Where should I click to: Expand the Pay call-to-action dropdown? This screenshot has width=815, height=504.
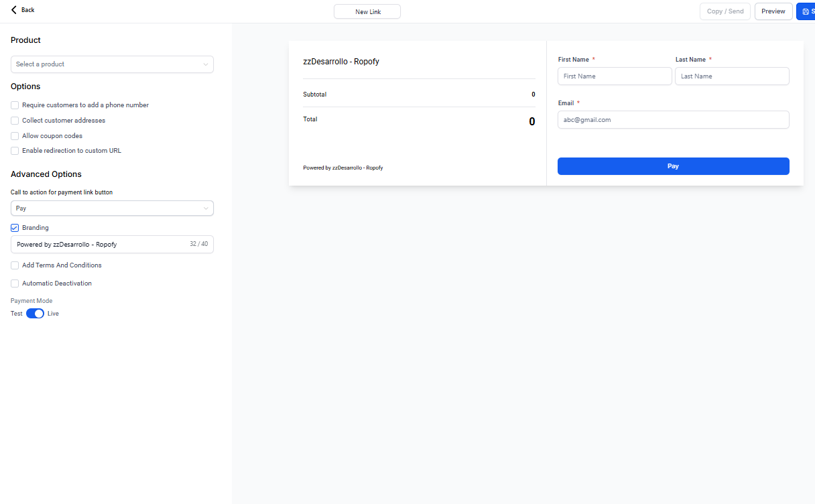click(x=112, y=208)
